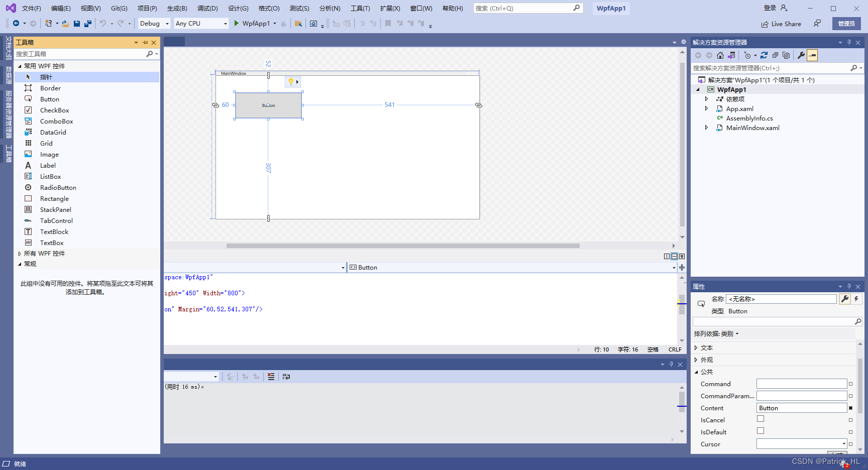Save the current file with Save icon
868x470 pixels.
[x=77, y=24]
